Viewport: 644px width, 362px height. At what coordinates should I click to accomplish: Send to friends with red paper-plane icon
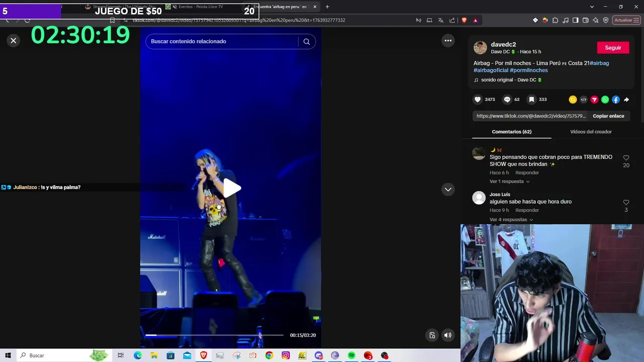point(594,100)
